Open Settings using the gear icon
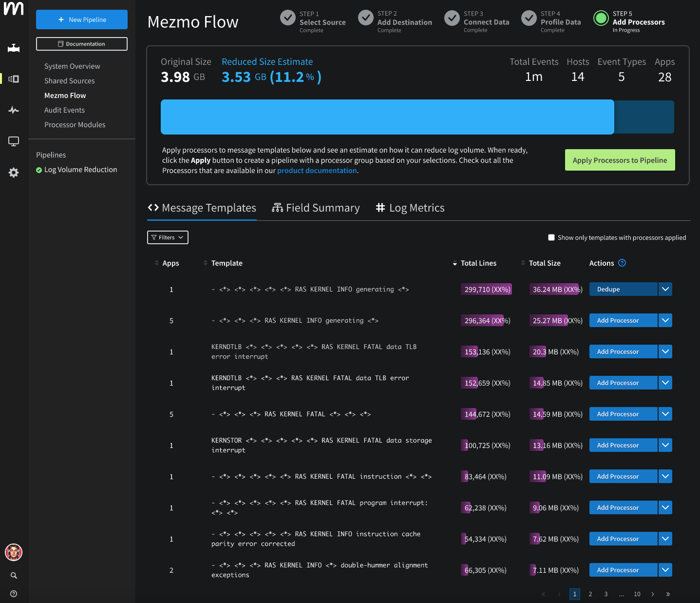Image resolution: width=700 pixels, height=603 pixels. (x=13, y=173)
